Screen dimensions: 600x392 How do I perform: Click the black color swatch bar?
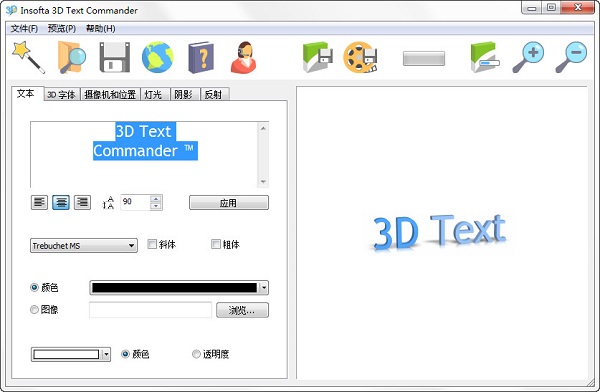[174, 288]
